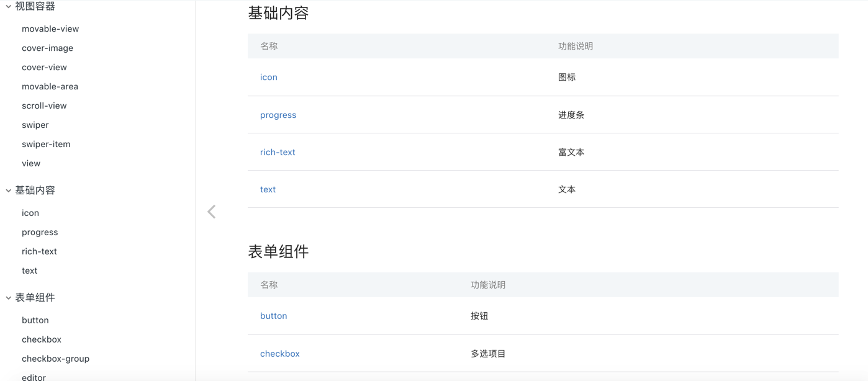Open the rich-text component link
Screen dimensions: 868x381
point(277,152)
